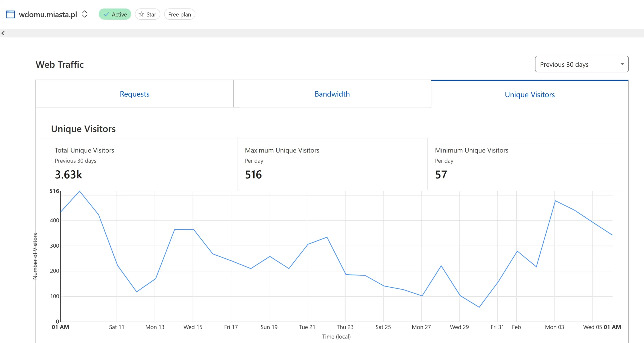Image resolution: width=644 pixels, height=343 pixels.
Task: Star this site using the star icon
Action: click(141, 14)
